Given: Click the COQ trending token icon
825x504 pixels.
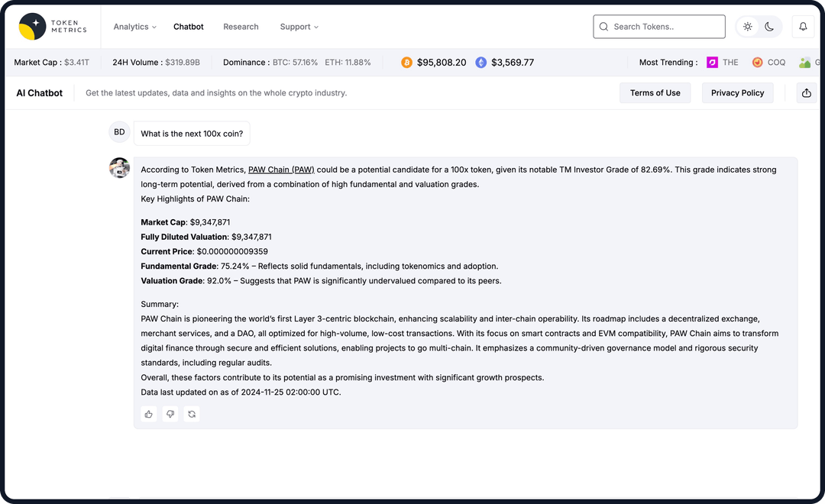Looking at the screenshot, I should click(755, 62).
